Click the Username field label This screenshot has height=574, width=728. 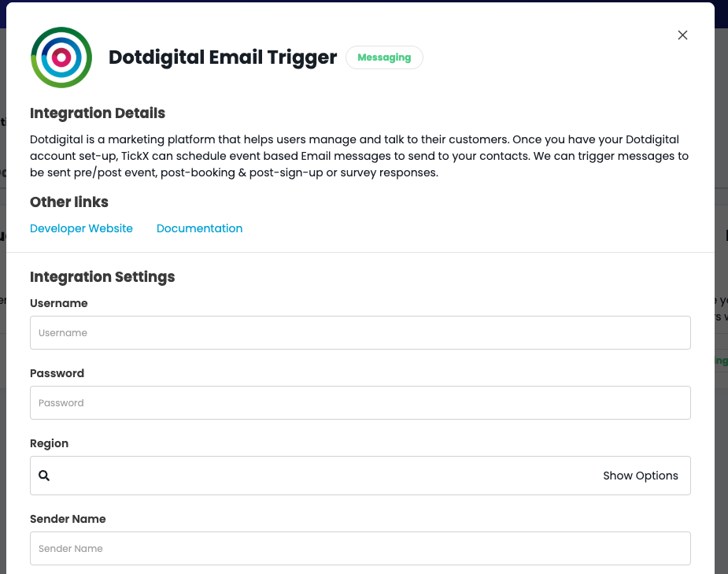[59, 303]
